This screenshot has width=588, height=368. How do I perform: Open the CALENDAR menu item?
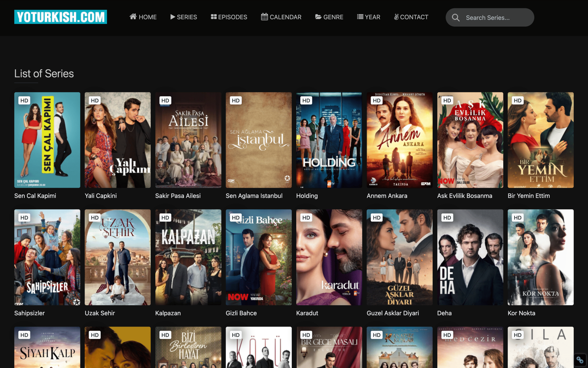click(x=281, y=17)
